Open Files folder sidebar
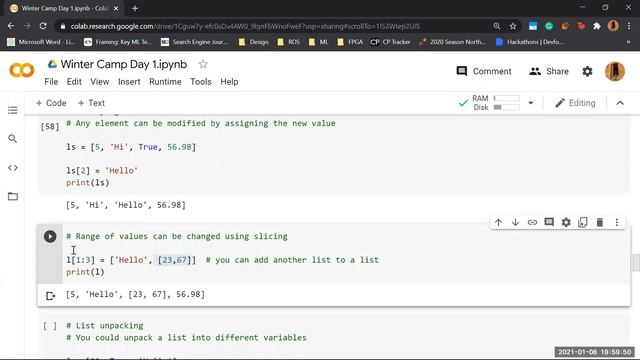Viewport: 640px width, 360px height. pyautogui.click(x=13, y=196)
